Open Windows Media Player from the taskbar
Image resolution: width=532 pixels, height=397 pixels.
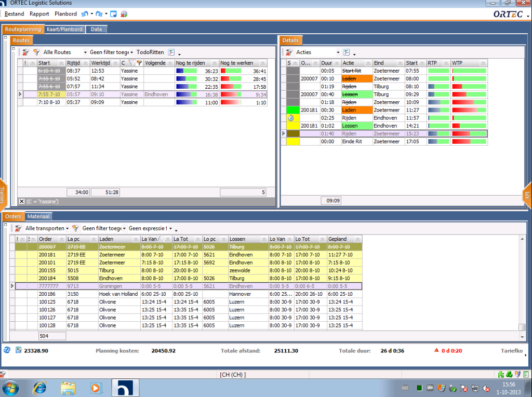pos(96,388)
